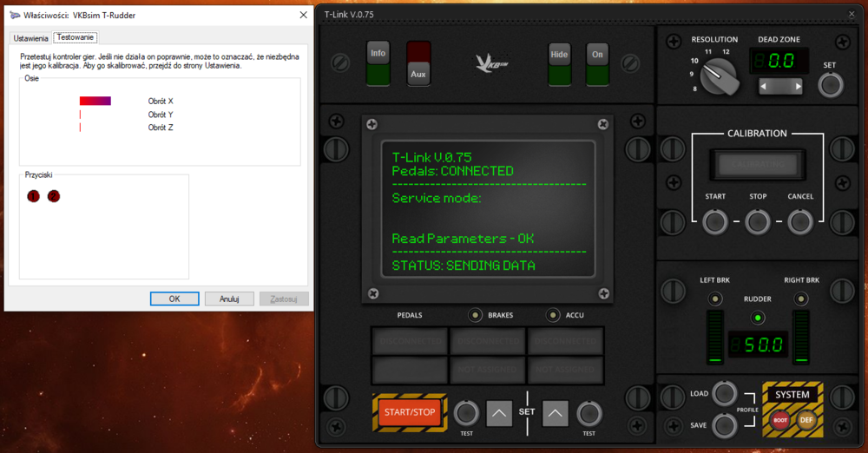The image size is (868, 453).
Task: Click the Obrót Y label
Action: coord(161,115)
